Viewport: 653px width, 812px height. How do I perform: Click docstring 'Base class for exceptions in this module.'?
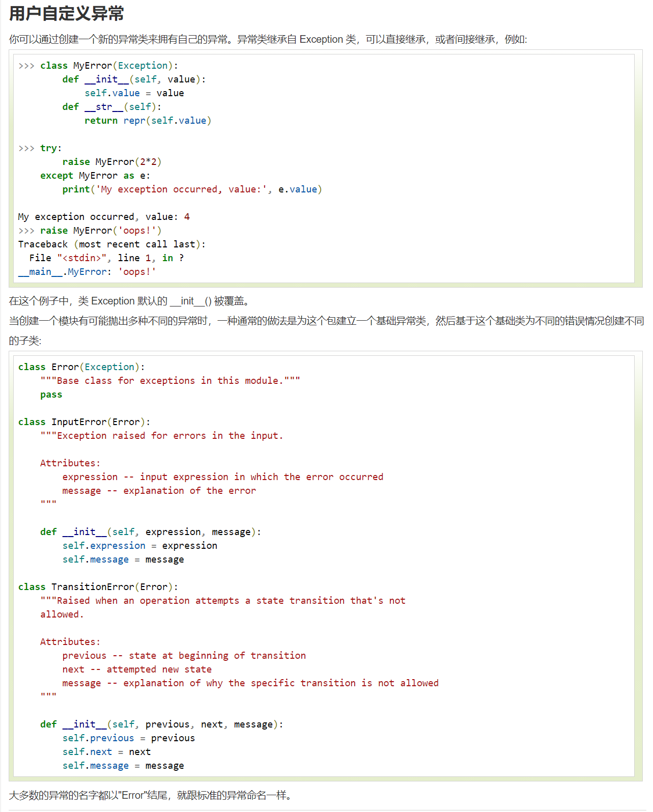pyautogui.click(x=170, y=381)
